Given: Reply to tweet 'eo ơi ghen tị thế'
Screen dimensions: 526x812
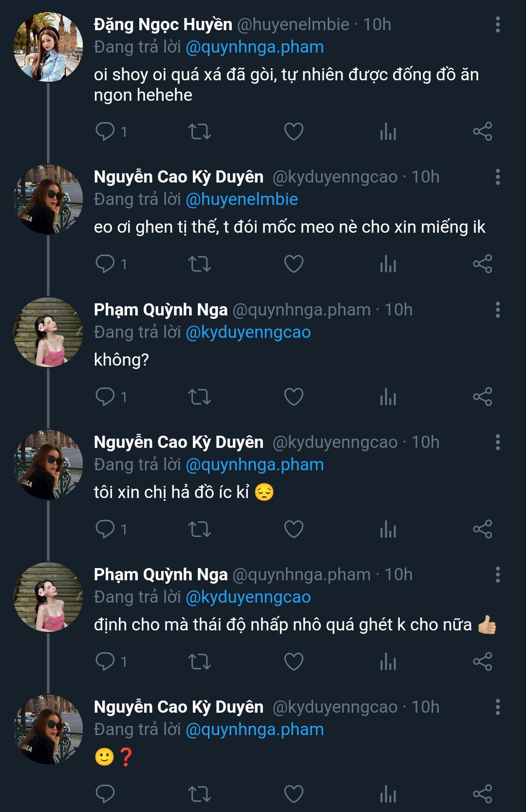Looking at the screenshot, I should (x=105, y=264).
